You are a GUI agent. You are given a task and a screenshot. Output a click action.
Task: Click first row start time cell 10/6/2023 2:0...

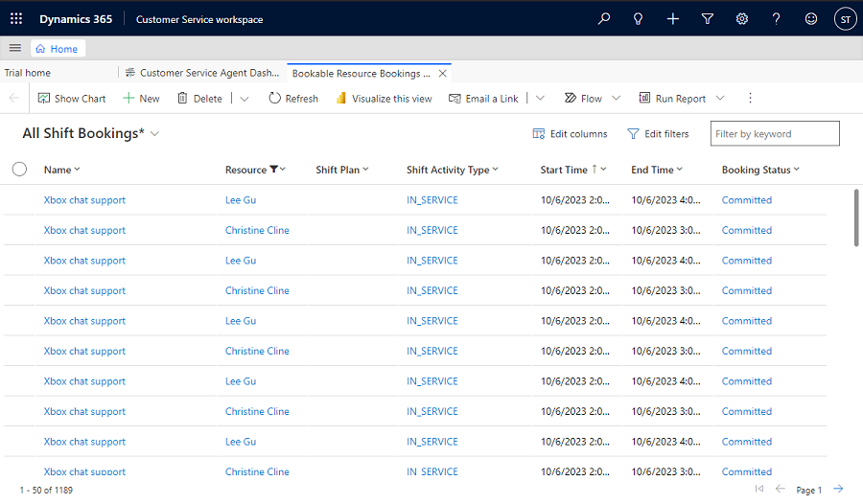click(575, 199)
